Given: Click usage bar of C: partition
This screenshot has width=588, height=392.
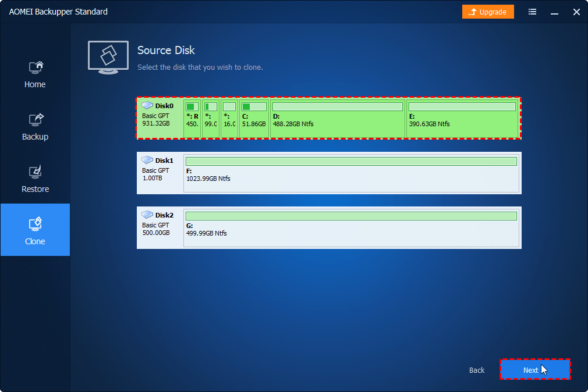Looking at the screenshot, I should [254, 107].
